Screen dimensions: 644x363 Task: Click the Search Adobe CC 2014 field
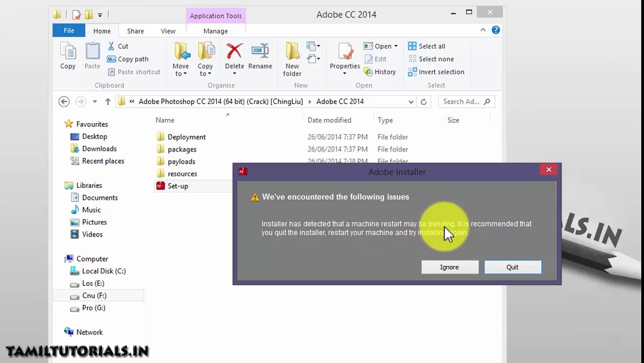point(466,102)
